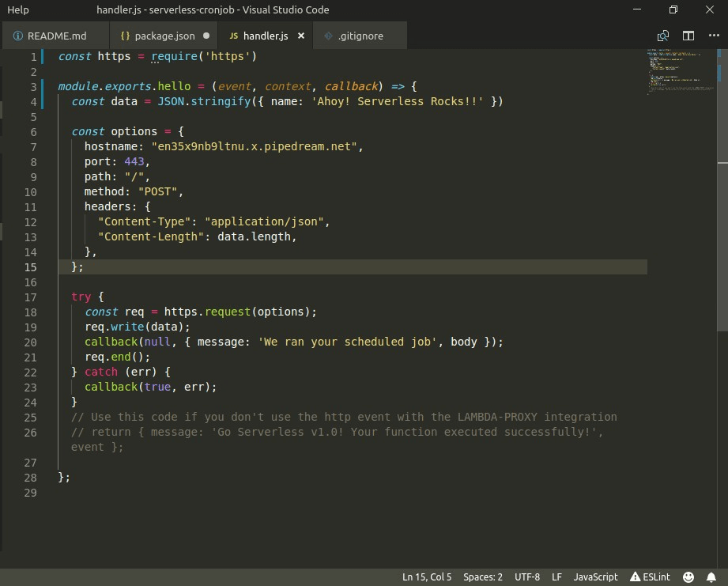Open changes for handler.js
Image resolution: width=728 pixels, height=586 pixels.
coord(663,36)
